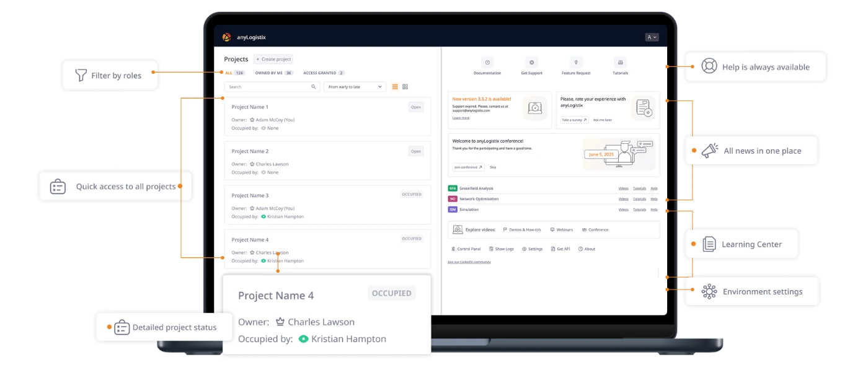
Task: Click 'Network Optimization' label
Action: click(x=479, y=199)
